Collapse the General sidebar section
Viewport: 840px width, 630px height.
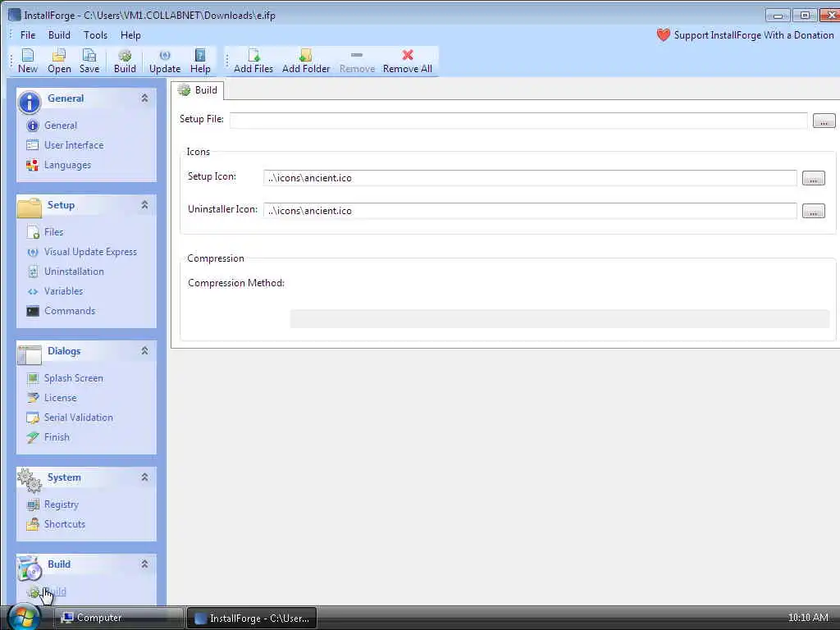click(144, 98)
